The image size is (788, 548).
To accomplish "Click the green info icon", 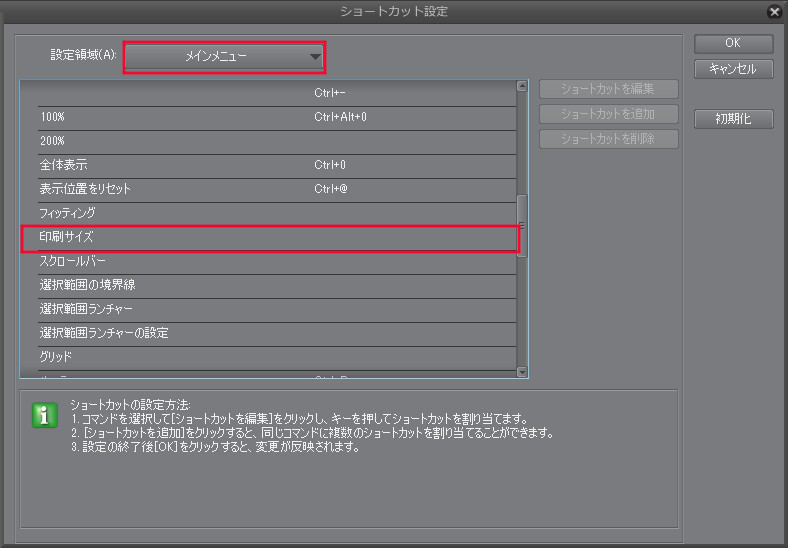I will (45, 415).
